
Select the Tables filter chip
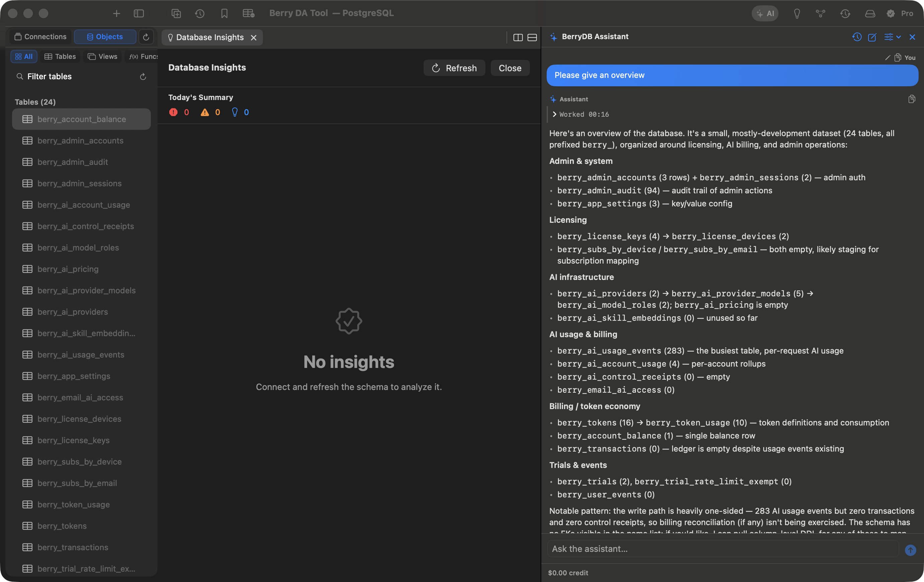60,57
